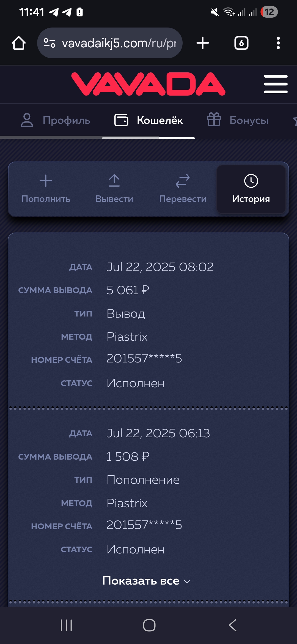Open site settings icon in address bar
The width and height of the screenshot is (297, 644).
pos(50,43)
